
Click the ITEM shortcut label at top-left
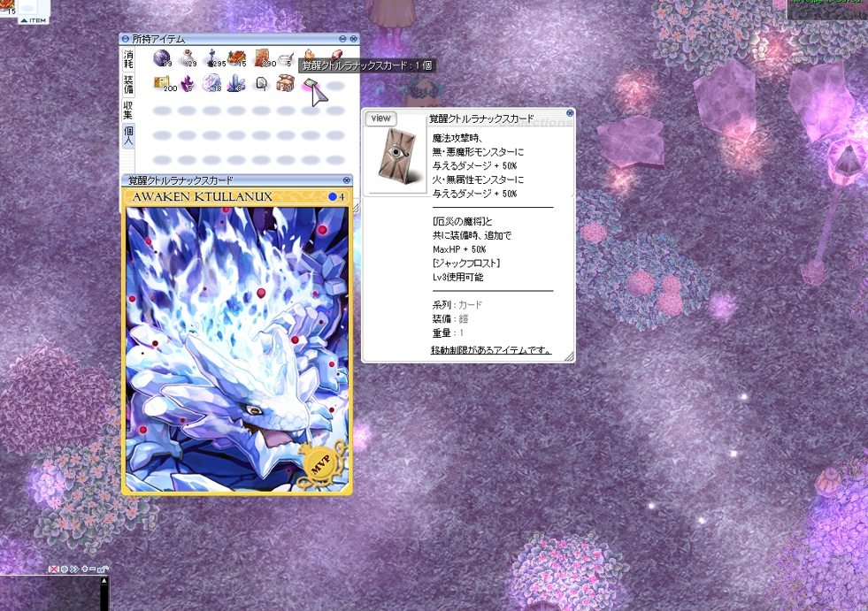tap(33, 19)
